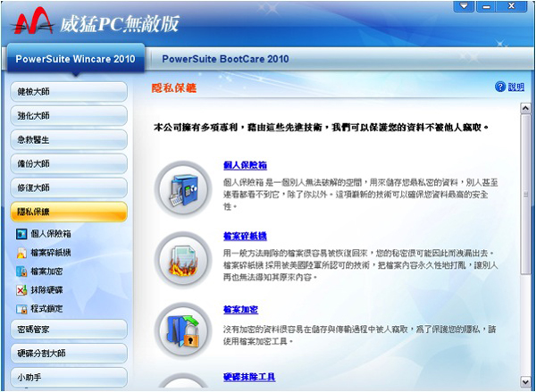Screen dimensions: 536x392
Task: Minimize the 威猛PC無敵版 window
Action: click(x=486, y=6)
